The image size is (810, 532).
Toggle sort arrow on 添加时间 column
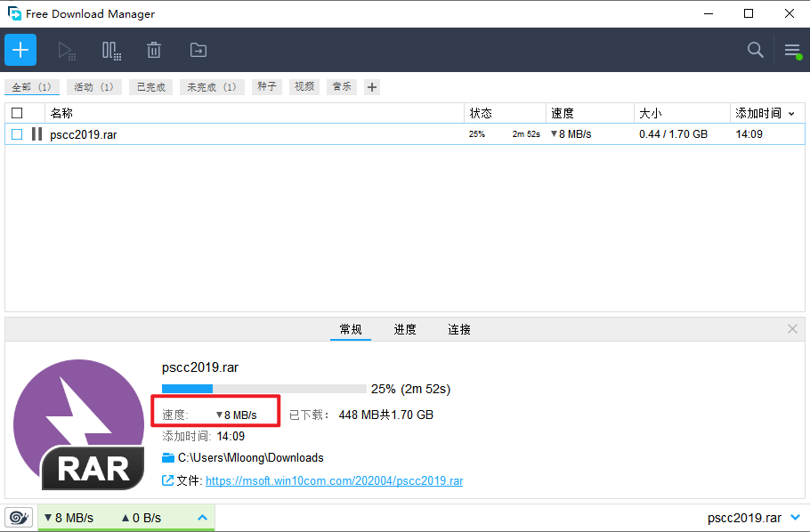(x=791, y=114)
